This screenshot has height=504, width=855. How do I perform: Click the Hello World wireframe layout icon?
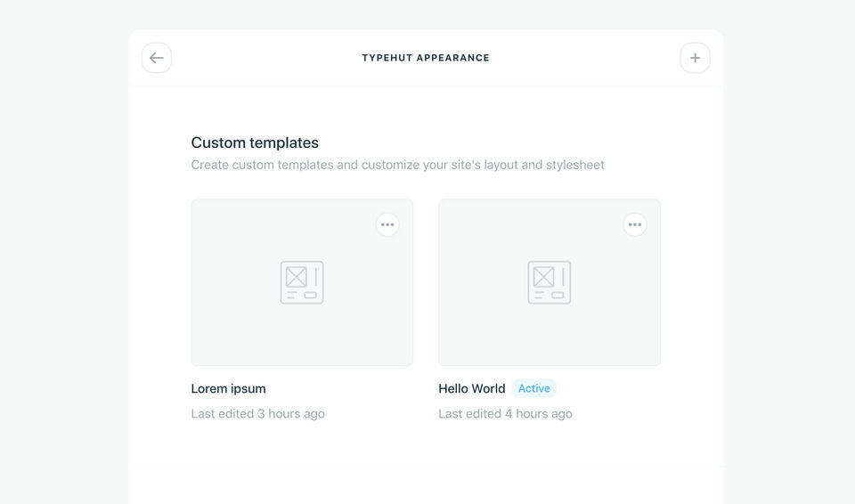tap(550, 282)
